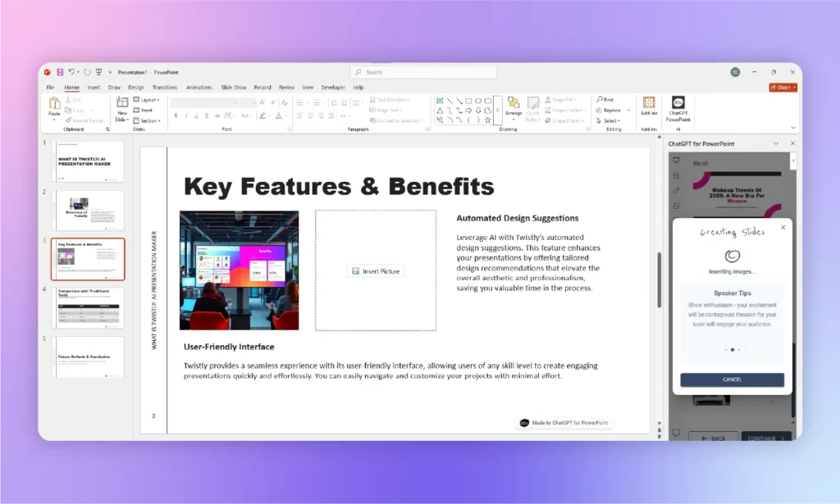Screen dimensions: 840x504
Task: Open text highlight color picker
Action: point(263,116)
